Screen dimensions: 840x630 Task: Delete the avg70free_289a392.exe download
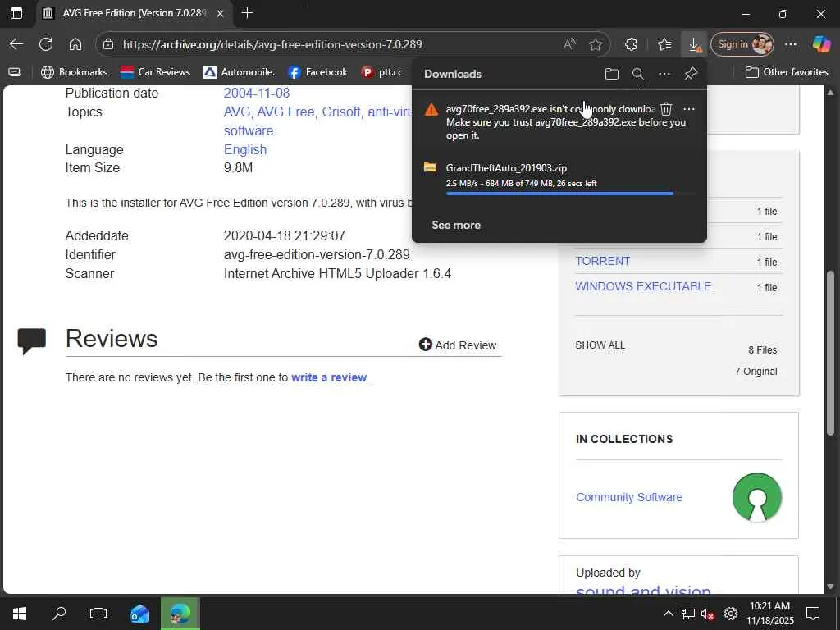click(x=666, y=109)
